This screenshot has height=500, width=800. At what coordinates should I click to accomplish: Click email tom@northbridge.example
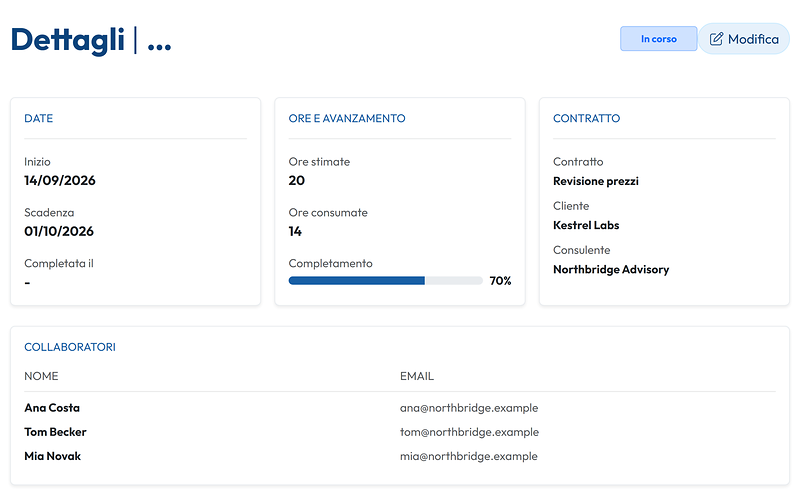[x=469, y=432]
